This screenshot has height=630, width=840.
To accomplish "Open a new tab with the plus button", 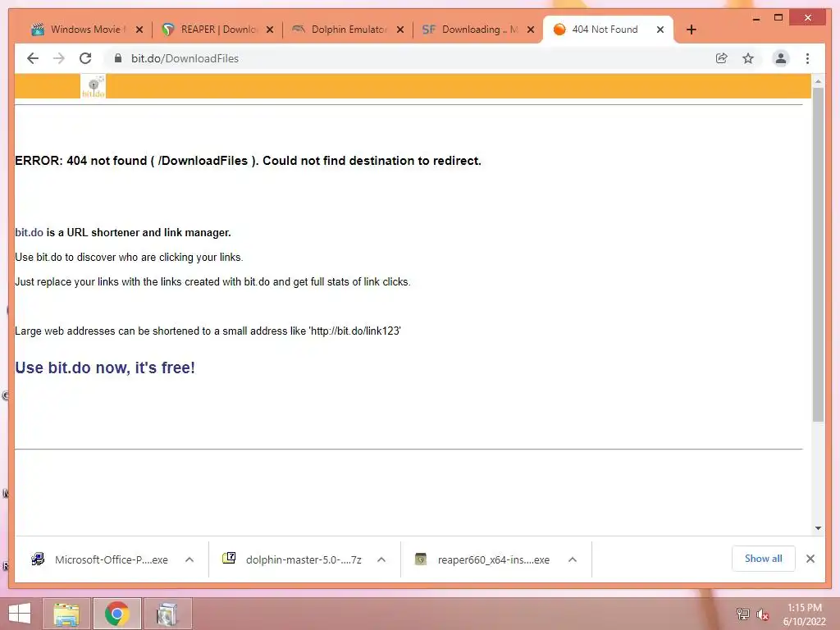I will point(691,30).
